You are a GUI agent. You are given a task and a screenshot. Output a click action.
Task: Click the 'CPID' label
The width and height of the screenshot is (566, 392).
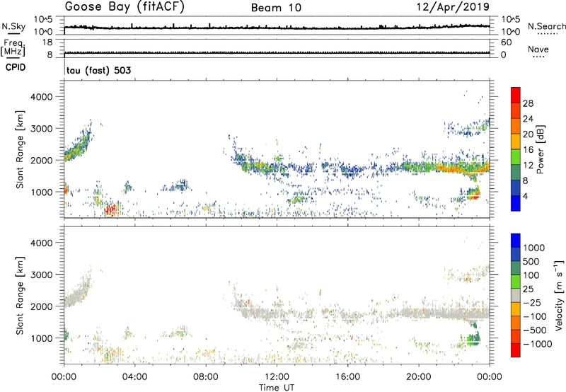click(16, 67)
